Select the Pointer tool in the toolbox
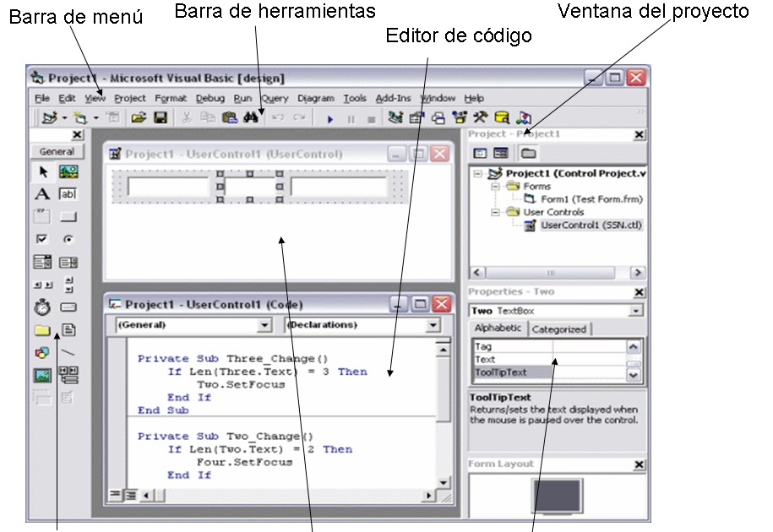 (43, 172)
